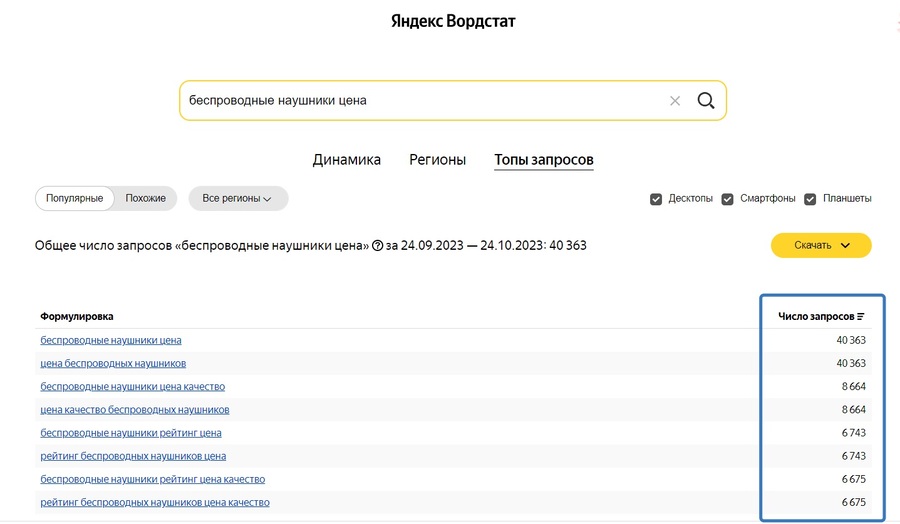The width and height of the screenshot is (900, 524).
Task: Uncheck the Десктопы checkbox
Action: [656, 199]
